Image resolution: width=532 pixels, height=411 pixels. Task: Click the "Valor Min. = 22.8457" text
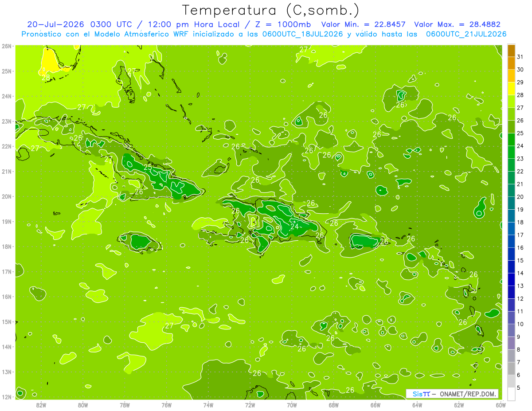[364, 24]
